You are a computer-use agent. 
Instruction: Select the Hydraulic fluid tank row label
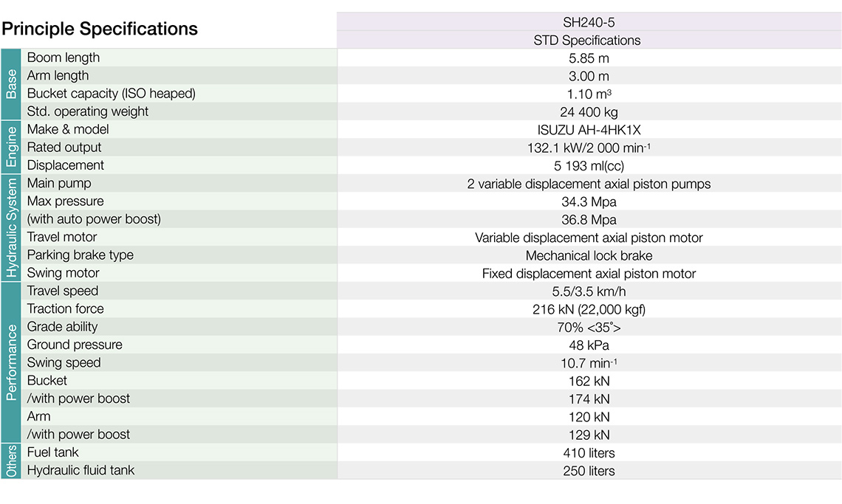pos(81,470)
